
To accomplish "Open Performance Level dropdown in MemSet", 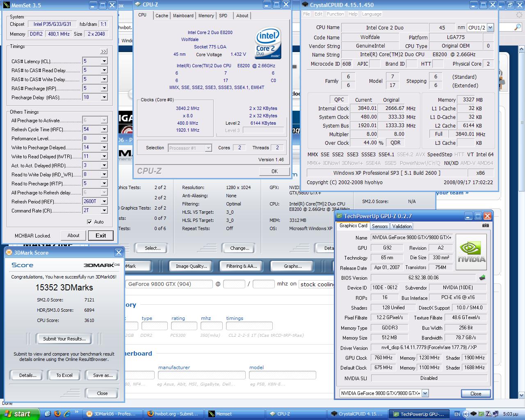I will [x=104, y=138].
